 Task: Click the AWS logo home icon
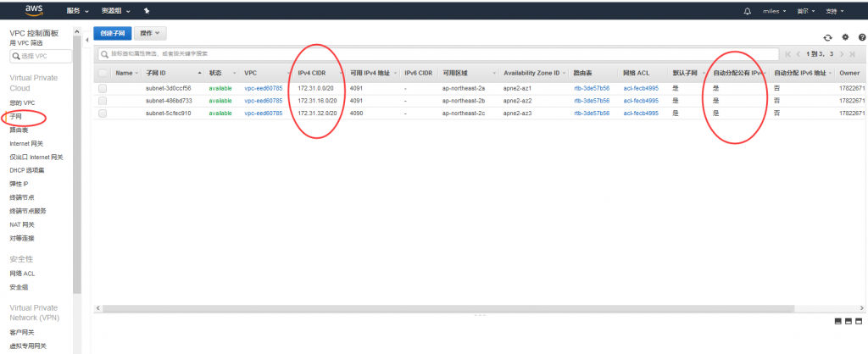click(x=32, y=11)
